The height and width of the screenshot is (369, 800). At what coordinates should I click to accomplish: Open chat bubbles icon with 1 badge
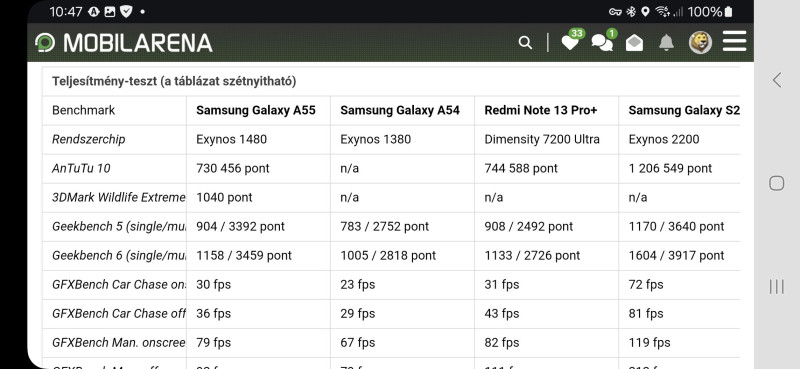tap(604, 41)
